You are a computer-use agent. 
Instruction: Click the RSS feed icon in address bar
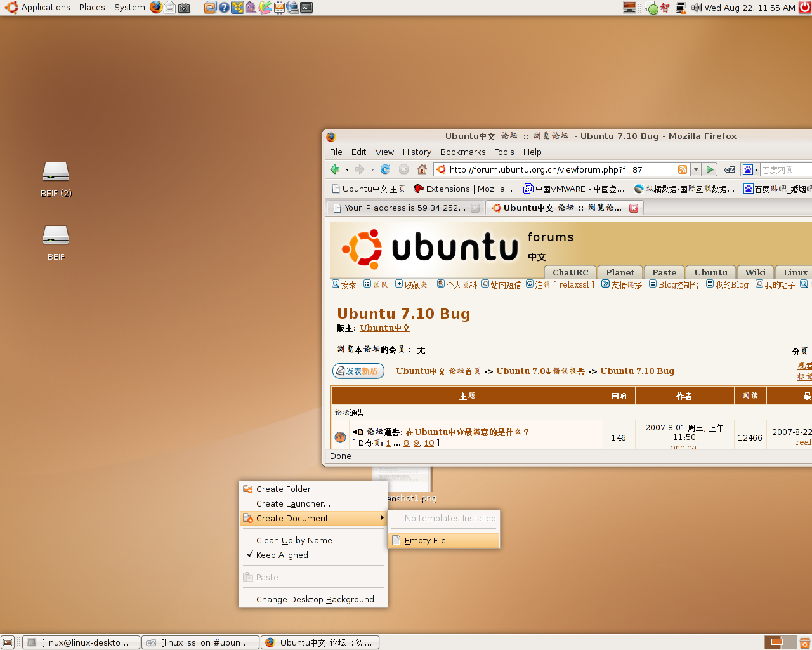(683, 169)
